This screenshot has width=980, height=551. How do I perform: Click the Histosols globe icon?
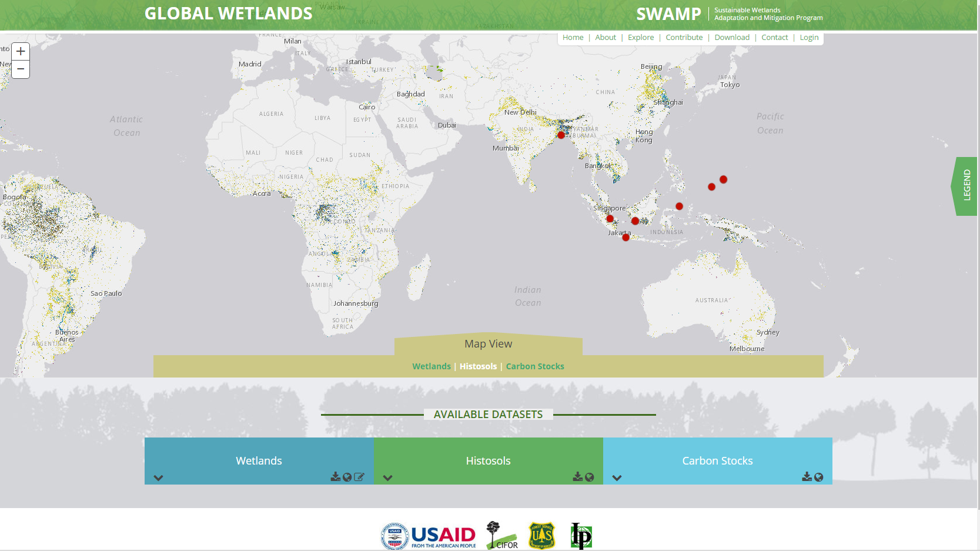[590, 477]
